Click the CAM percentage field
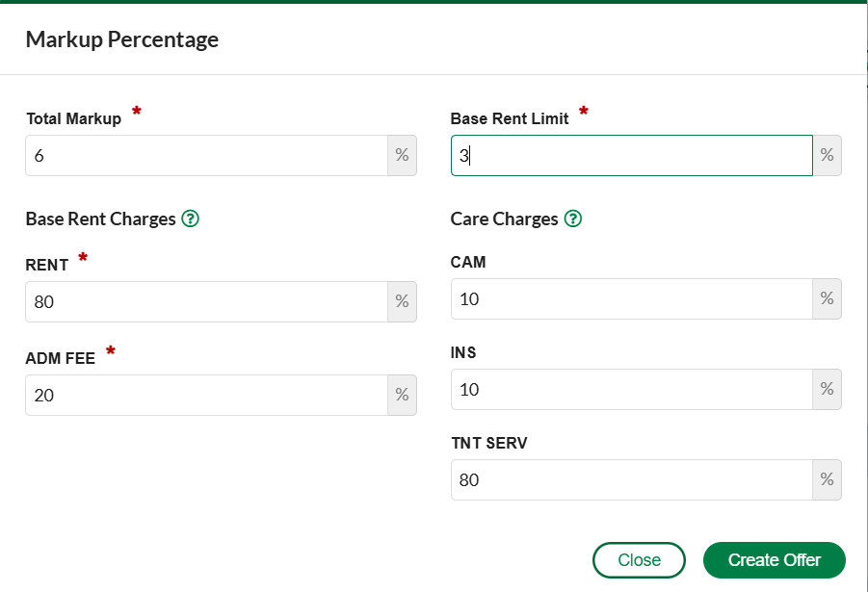This screenshot has height=592, width=868. [632, 298]
